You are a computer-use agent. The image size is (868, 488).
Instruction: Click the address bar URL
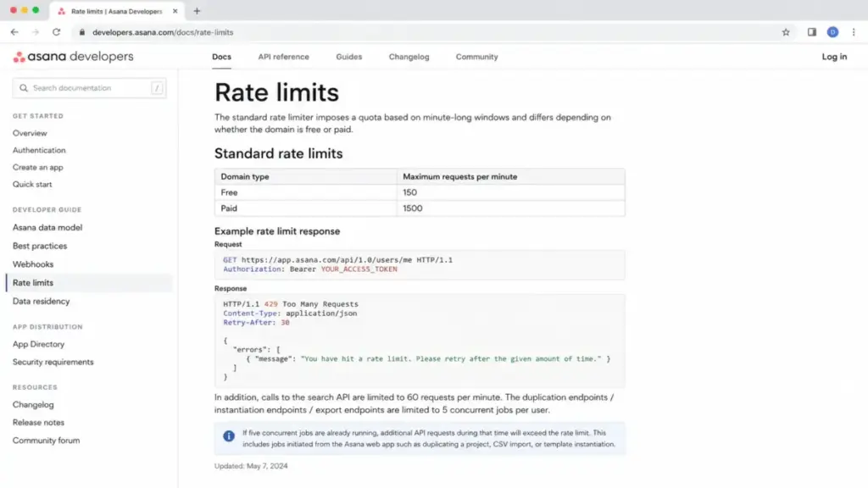pos(163,32)
